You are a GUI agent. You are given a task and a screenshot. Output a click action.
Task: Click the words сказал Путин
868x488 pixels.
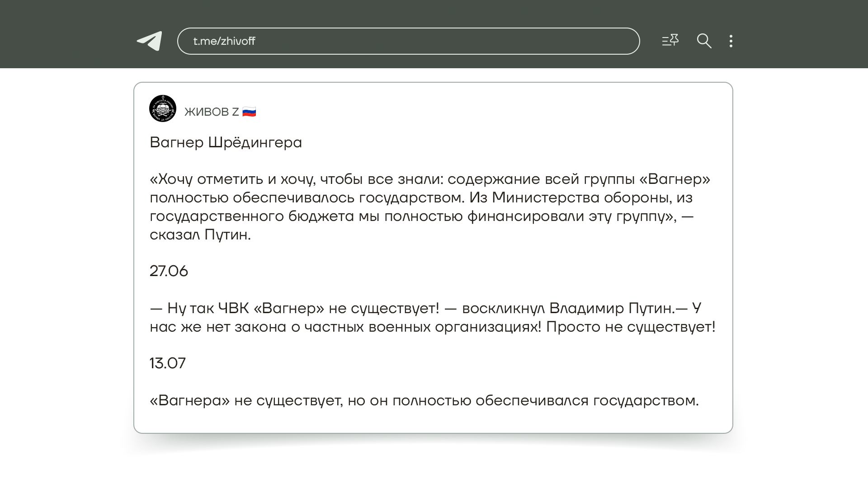click(200, 235)
